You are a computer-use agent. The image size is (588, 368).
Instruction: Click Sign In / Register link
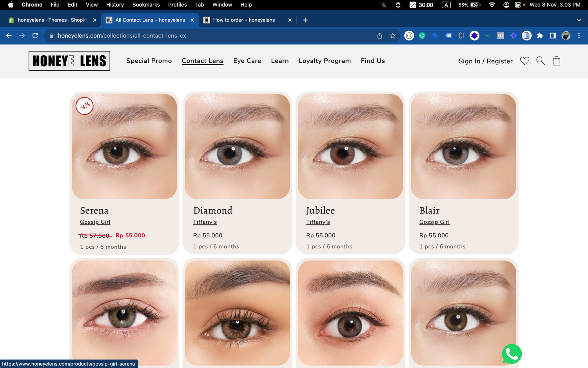click(485, 61)
